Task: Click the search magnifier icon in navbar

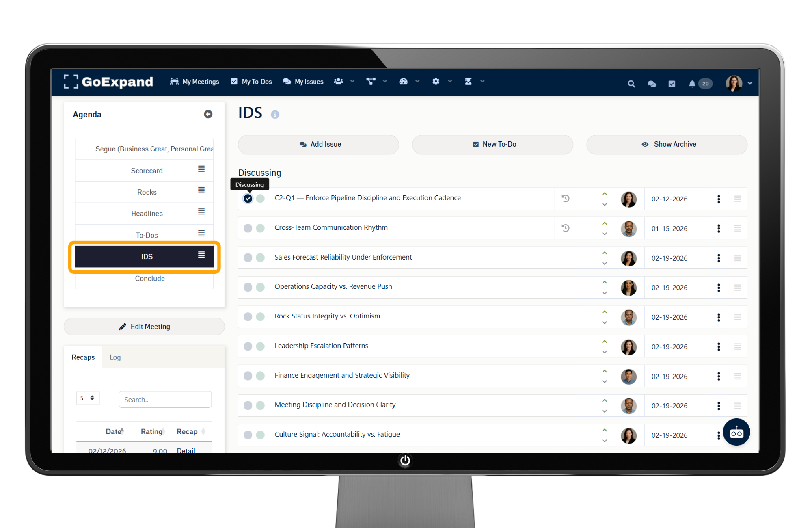Action: (631, 84)
